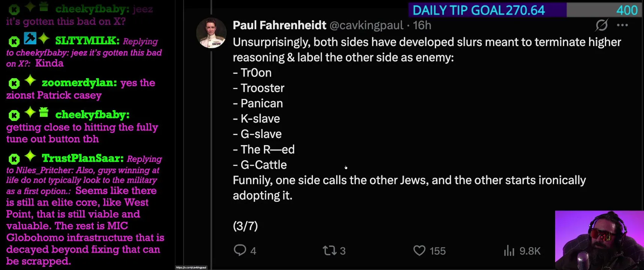Click the Paul Fahrenheidt display name

(x=279, y=25)
